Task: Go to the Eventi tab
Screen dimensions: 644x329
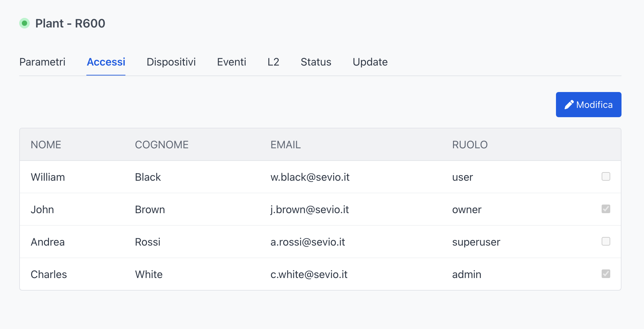Action: click(x=231, y=62)
